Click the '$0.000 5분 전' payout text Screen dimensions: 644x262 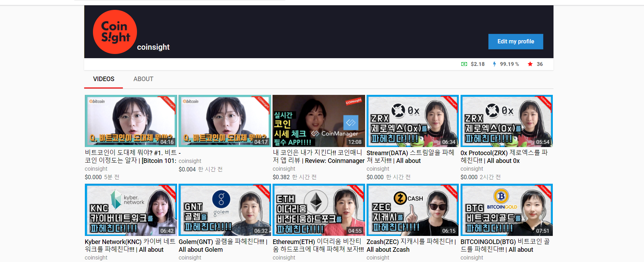point(102,177)
